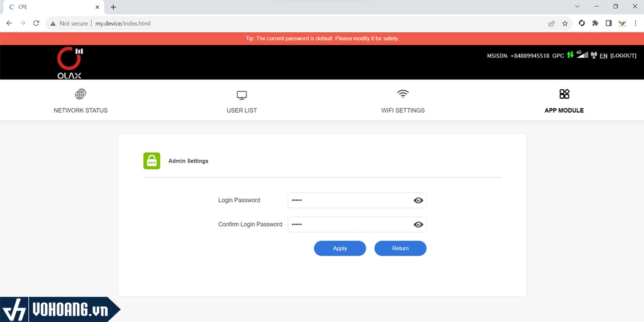
Task: Go back in browser history
Action: 9,23
